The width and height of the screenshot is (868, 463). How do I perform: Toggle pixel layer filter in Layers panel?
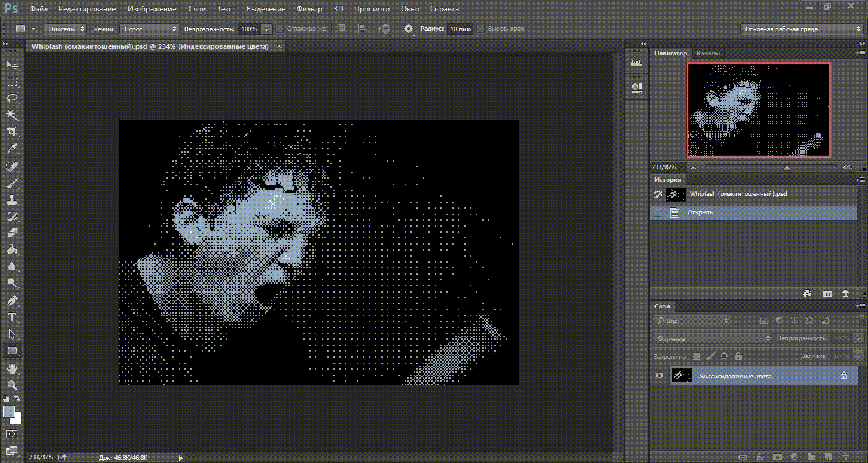pos(764,321)
